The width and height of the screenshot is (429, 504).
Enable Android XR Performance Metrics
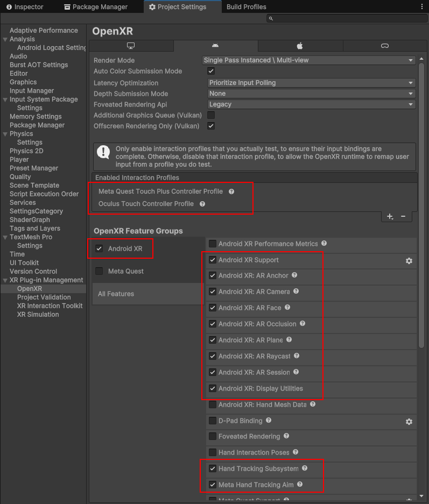(x=212, y=244)
